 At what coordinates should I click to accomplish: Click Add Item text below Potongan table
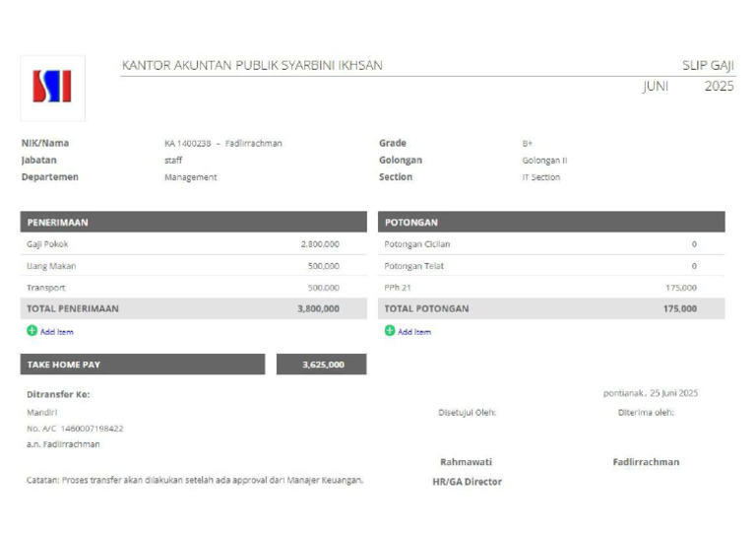(414, 332)
